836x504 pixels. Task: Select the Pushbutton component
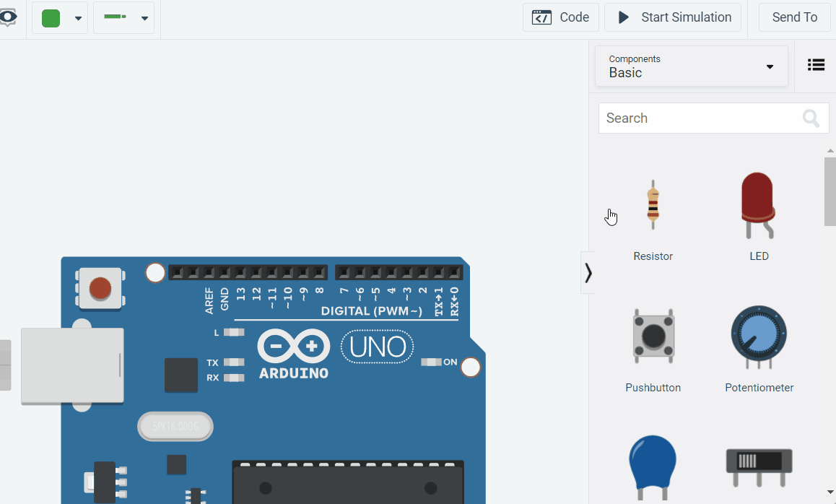(653, 336)
